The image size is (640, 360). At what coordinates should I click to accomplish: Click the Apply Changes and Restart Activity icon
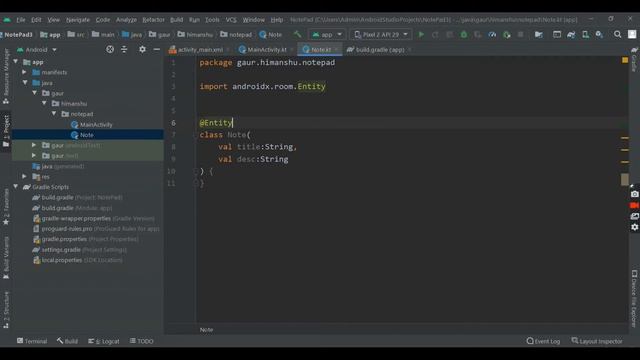coord(435,35)
